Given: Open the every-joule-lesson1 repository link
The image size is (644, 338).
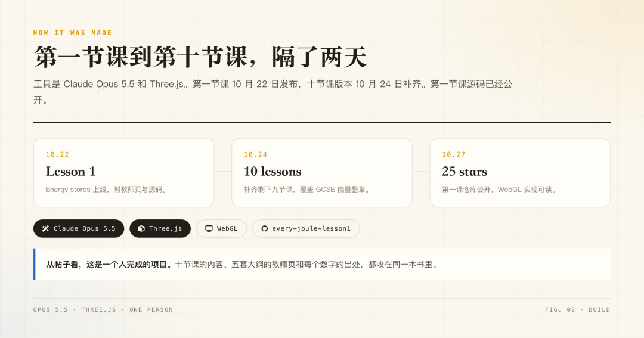Looking at the screenshot, I should coord(306,228).
